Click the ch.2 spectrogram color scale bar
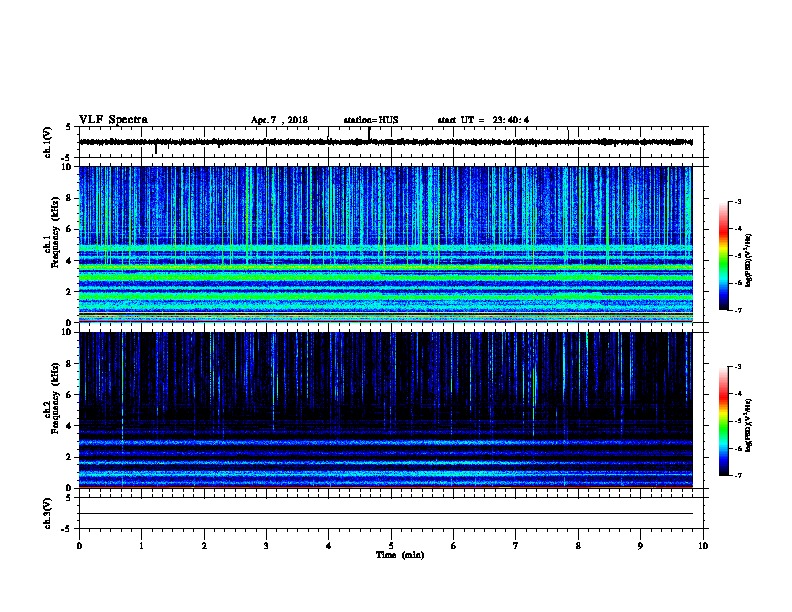This screenshot has height=612, width=792. pyautogui.click(x=724, y=421)
